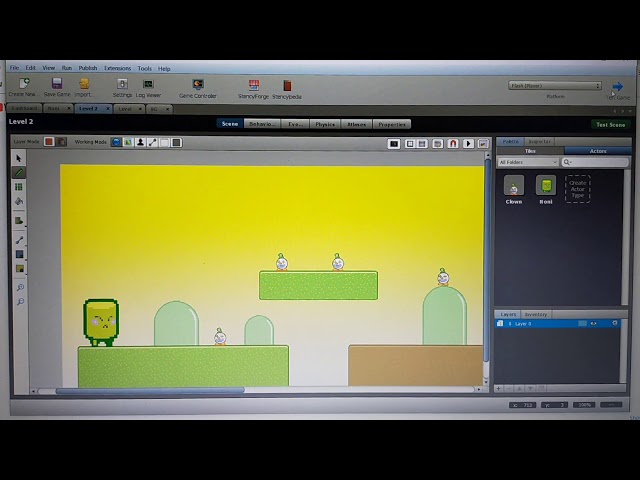Click Create Actor Type placeholder
Image resolution: width=640 pixels, height=480 pixels.
[578, 189]
